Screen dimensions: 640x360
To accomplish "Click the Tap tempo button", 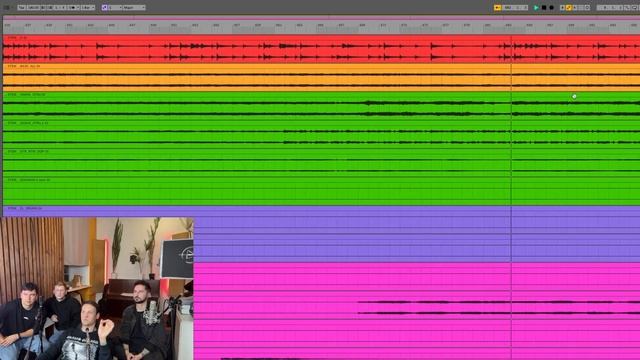I will [x=22, y=7].
